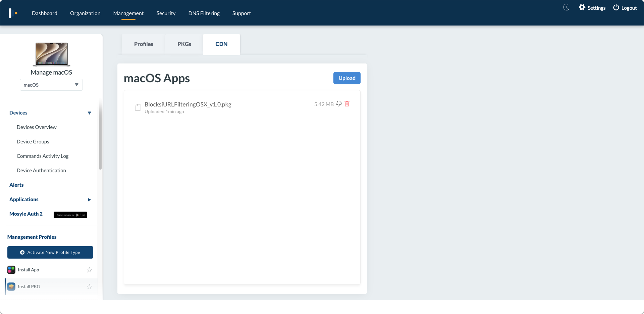Click the Fuse exclusive feature badge
Viewport: 644px width, 314px height.
pyautogui.click(x=70, y=215)
